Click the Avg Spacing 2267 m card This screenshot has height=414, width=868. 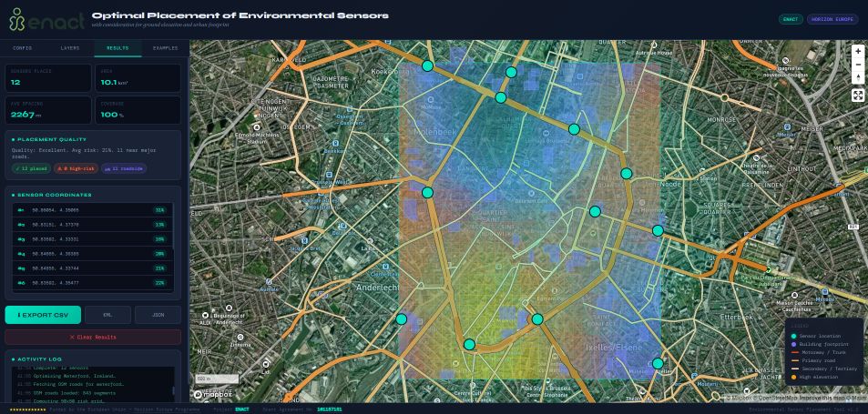(48, 110)
